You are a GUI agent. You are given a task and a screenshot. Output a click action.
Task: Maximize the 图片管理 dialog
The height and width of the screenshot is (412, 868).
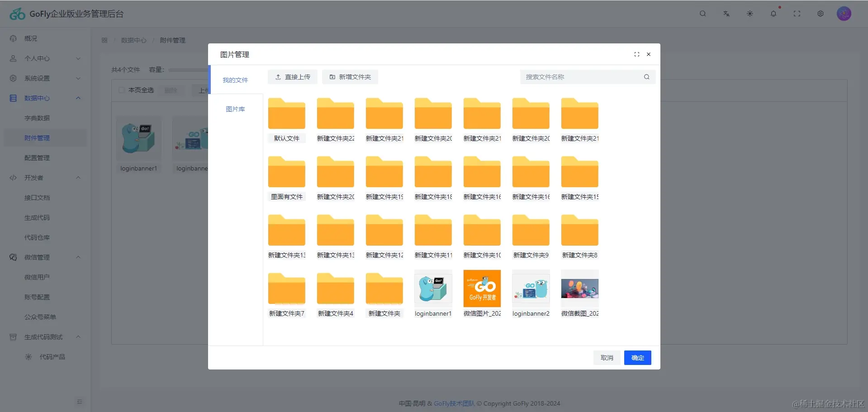tap(637, 54)
